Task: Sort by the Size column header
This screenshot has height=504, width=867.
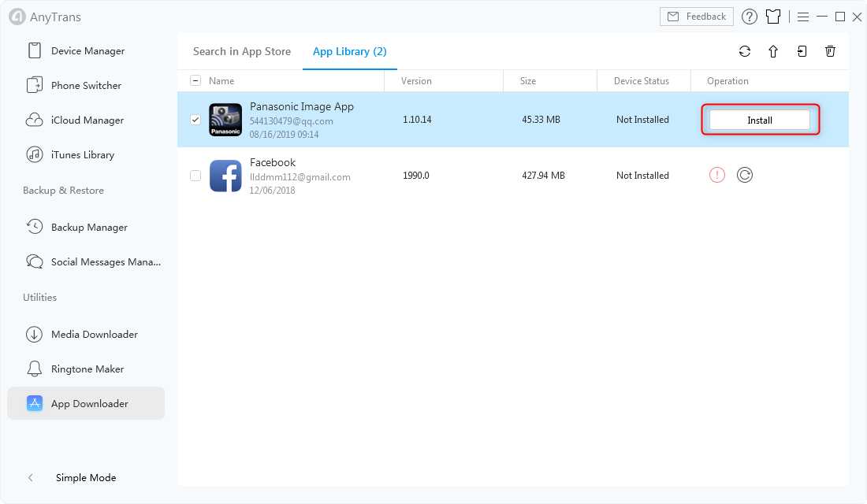Action: 528,80
